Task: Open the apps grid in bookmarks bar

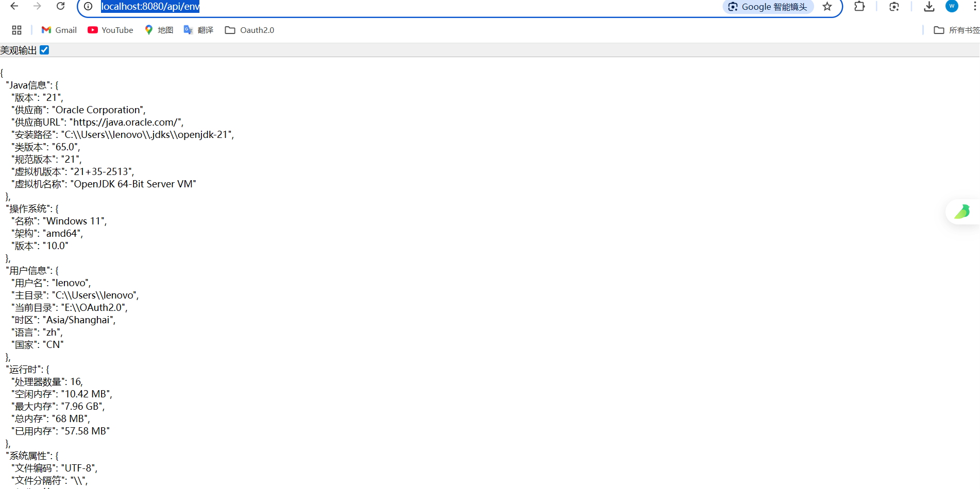Action: (16, 30)
